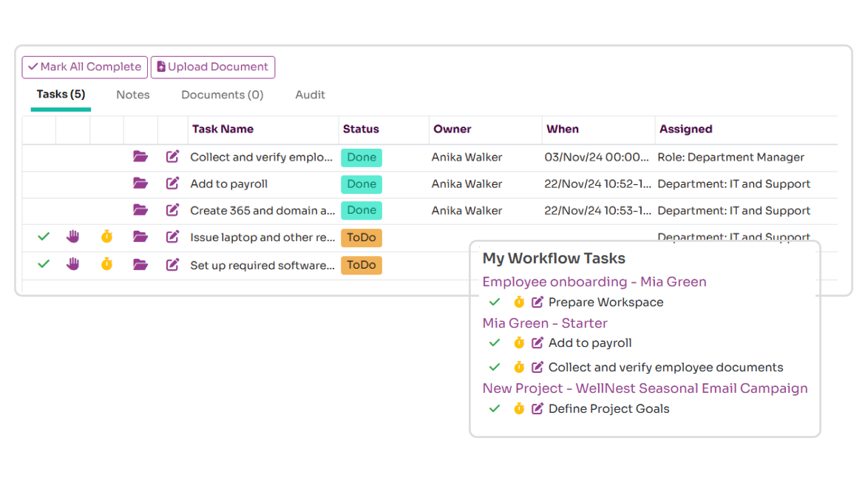Click timer icon beside "Add to payroll" in workflow panel
Image resolution: width=868 pixels, height=478 pixels.
point(519,343)
